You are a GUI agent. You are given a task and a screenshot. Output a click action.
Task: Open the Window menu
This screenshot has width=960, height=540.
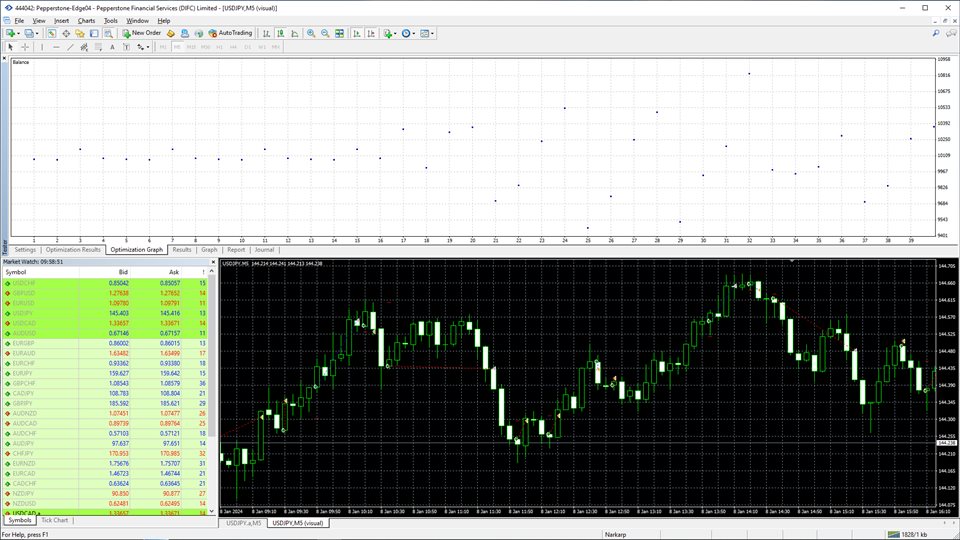(137, 20)
